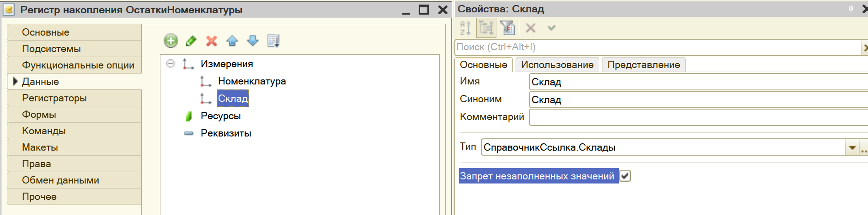868x215 pixels.
Task: Toggle properties display by categories icon
Action: [x=486, y=28]
